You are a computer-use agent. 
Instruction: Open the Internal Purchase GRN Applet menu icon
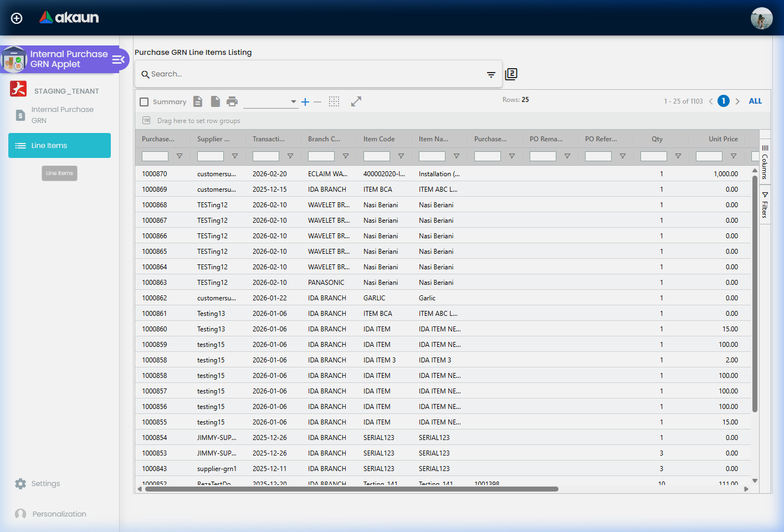click(119, 59)
